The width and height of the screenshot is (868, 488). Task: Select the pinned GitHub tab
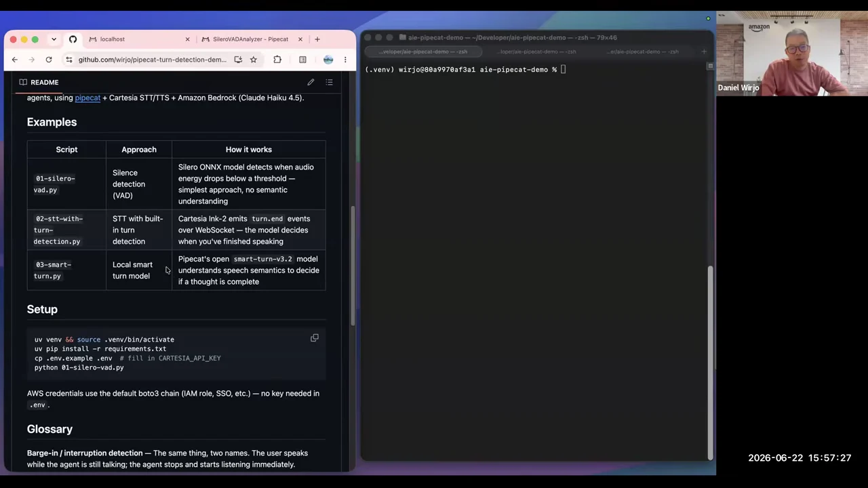pos(73,39)
